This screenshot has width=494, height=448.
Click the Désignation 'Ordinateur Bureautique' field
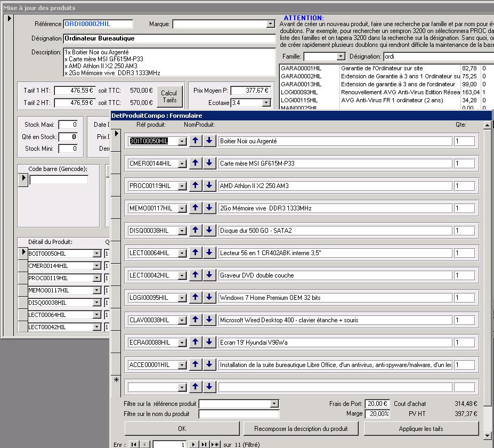[x=169, y=38]
